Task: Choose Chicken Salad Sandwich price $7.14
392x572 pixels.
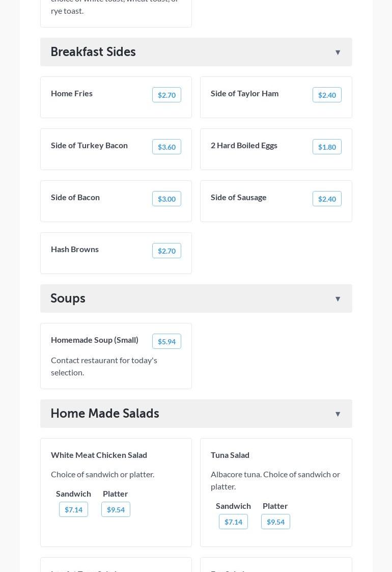Action: click(73, 509)
